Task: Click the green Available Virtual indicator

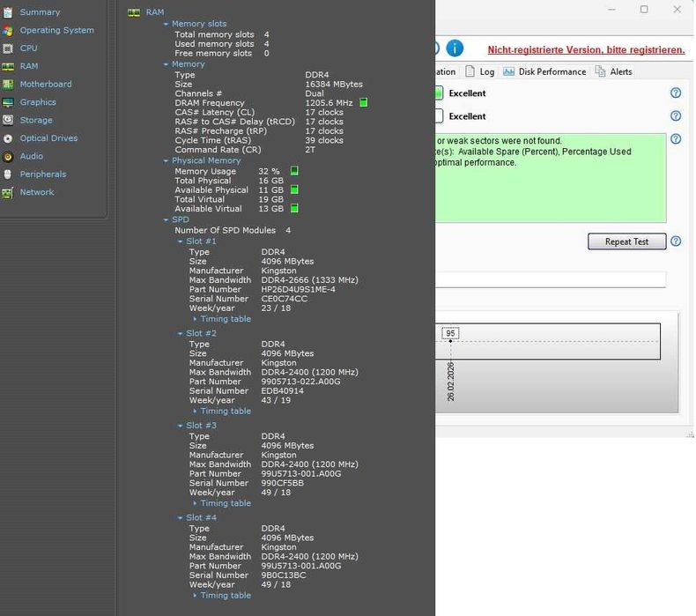Action: [294, 208]
